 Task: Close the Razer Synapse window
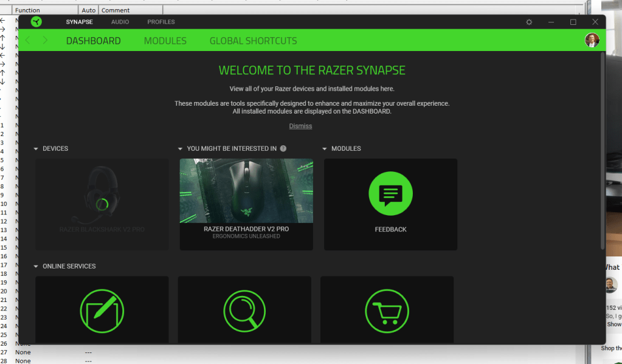595,22
